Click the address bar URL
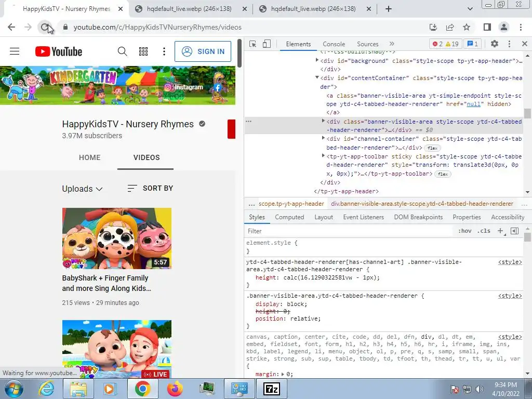The width and height of the screenshot is (532, 399). [x=157, y=27]
